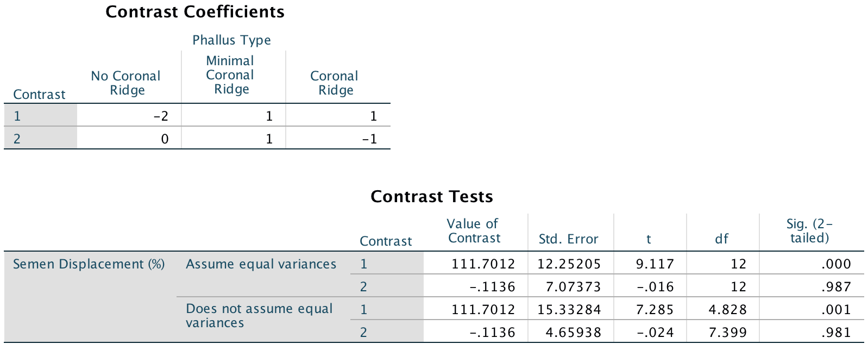Click the Contrast header in coefficients table
This screenshot has height=350, width=868.
39,95
